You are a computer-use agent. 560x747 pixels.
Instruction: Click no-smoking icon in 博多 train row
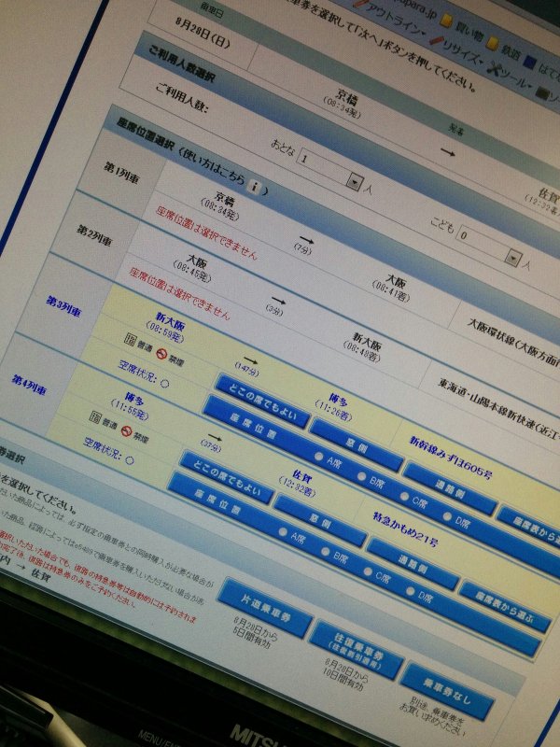pyautogui.click(x=127, y=430)
